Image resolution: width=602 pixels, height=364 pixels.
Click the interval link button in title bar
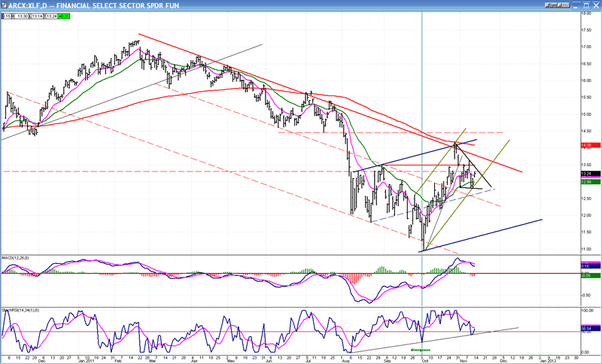click(x=564, y=5)
